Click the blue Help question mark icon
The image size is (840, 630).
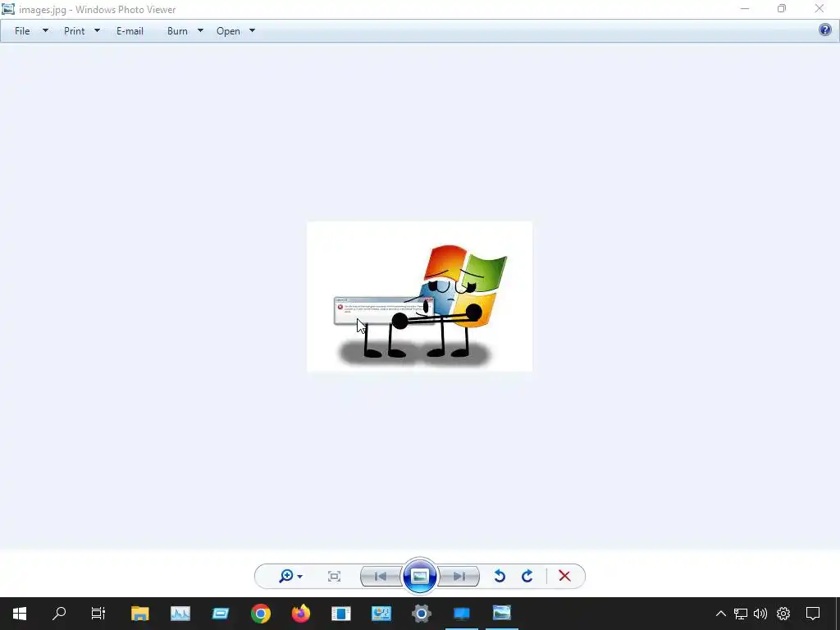point(825,30)
